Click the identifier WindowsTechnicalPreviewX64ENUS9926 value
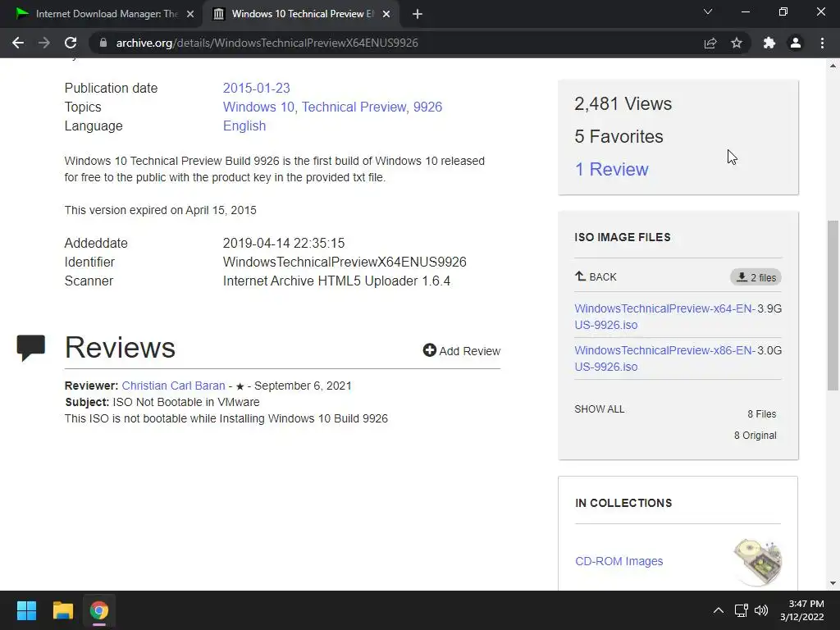 click(345, 262)
